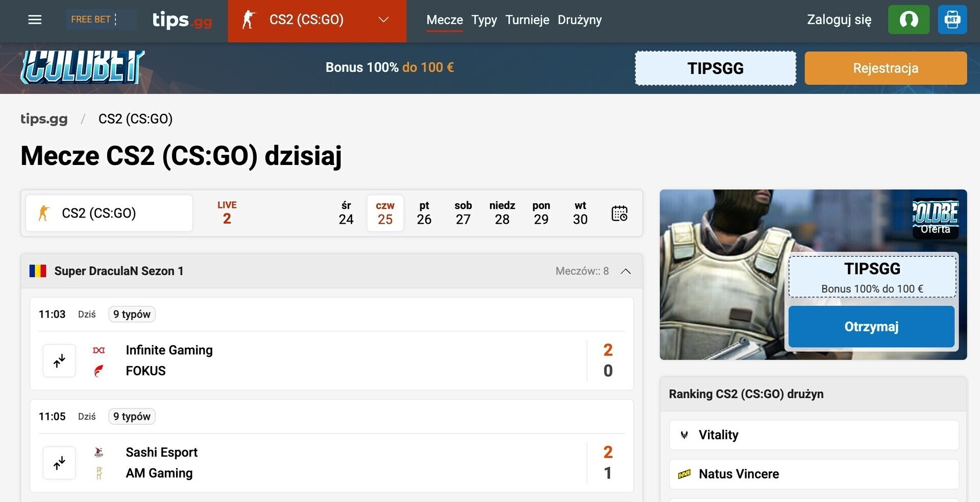Click the Romanian flag icon
The width and height of the screenshot is (980, 502).
(38, 271)
